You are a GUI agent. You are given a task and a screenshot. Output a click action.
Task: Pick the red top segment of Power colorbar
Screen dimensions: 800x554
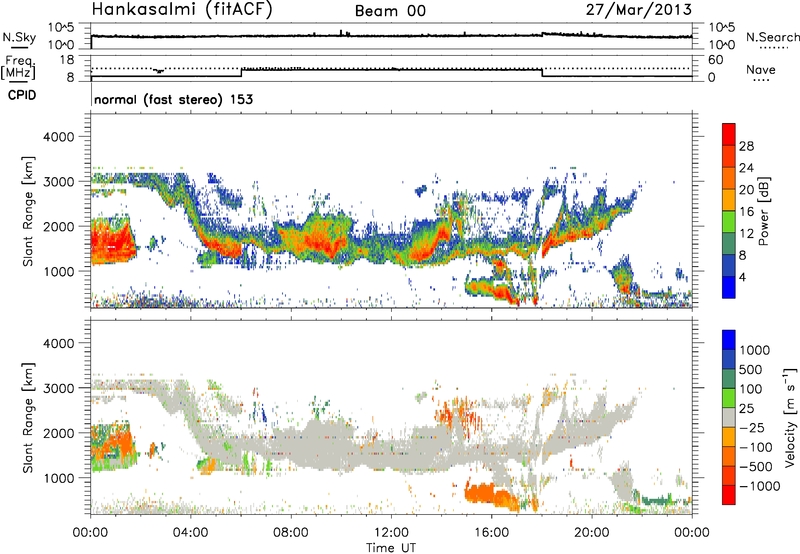729,134
